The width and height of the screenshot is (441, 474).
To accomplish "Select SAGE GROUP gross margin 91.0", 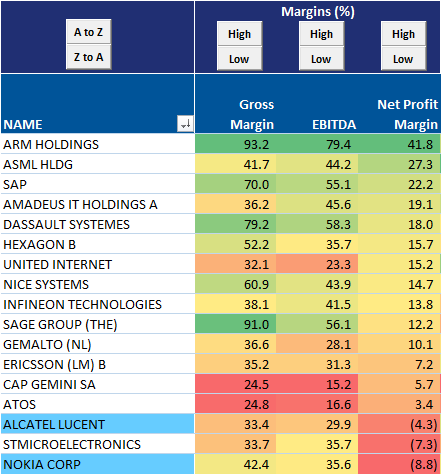I will point(235,324).
